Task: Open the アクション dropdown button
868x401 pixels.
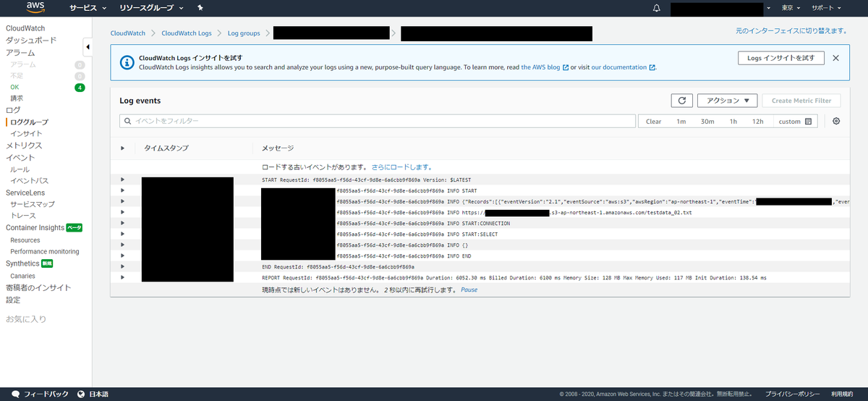Action: pos(727,101)
